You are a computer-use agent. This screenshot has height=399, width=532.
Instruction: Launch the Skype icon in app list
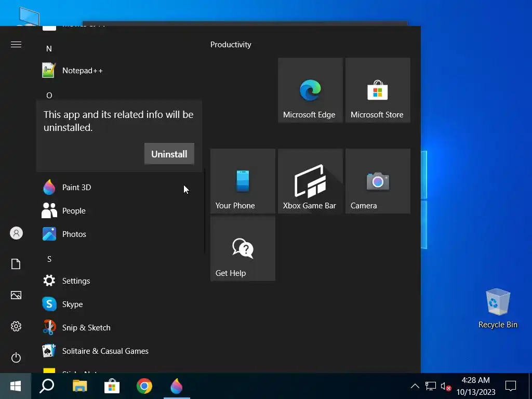point(49,304)
